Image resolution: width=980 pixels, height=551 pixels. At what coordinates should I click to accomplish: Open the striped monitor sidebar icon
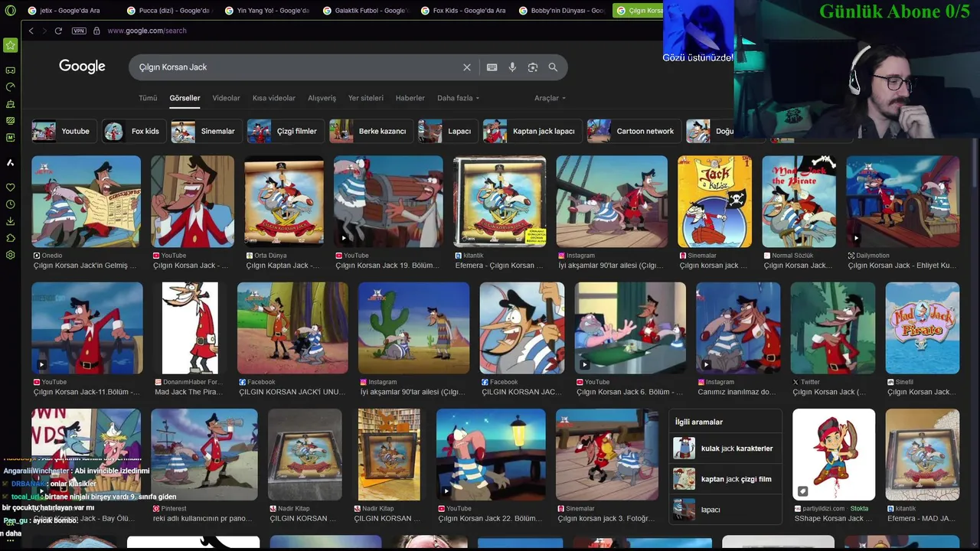(10, 120)
